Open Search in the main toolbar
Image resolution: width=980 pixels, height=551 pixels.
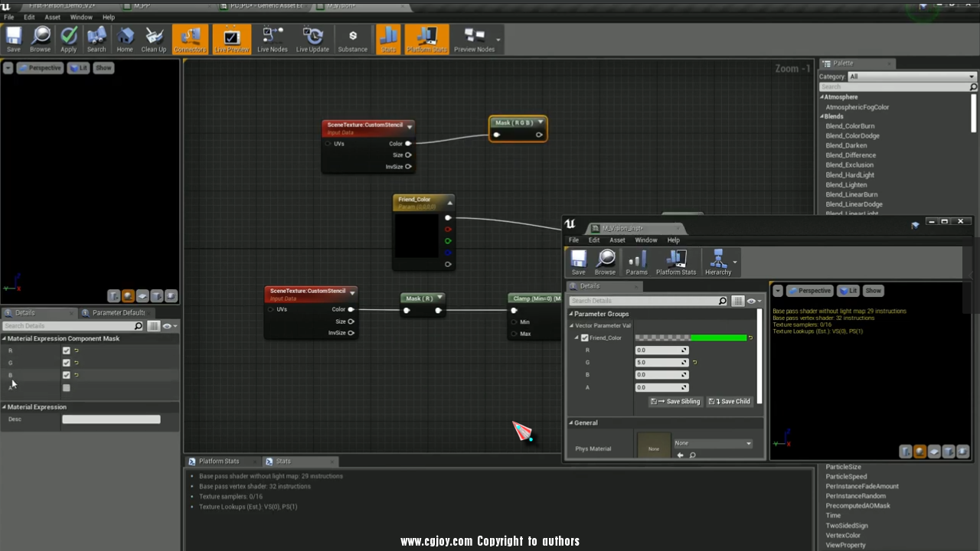pos(96,40)
